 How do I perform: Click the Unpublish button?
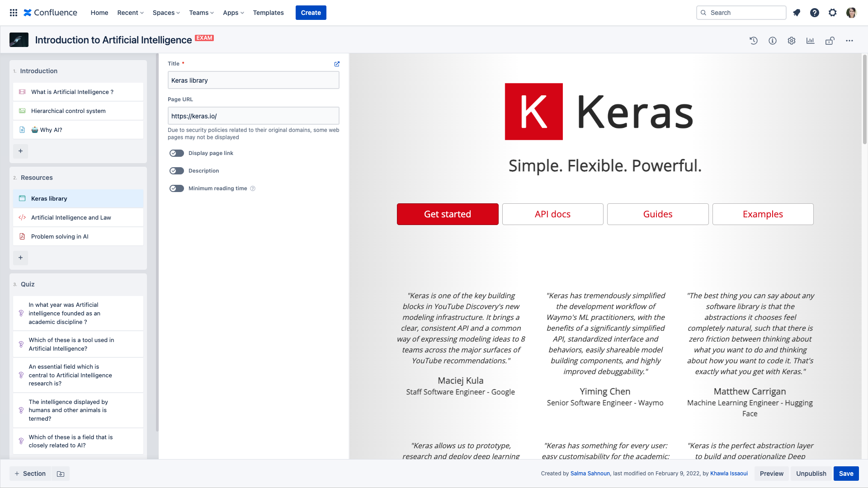[x=811, y=474]
